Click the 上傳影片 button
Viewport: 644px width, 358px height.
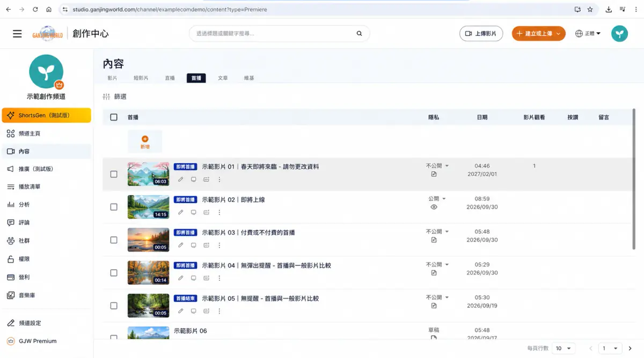tap(481, 34)
